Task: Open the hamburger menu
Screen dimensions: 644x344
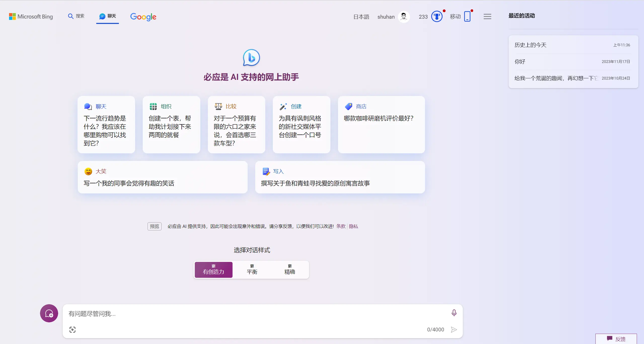Action: pyautogui.click(x=487, y=17)
